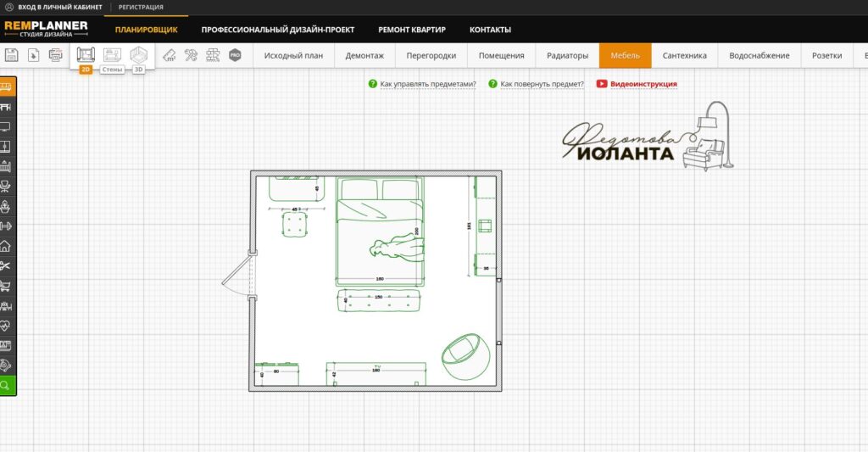The height and width of the screenshot is (452, 868).
Task: Open the Видеоинструкция video link
Action: click(x=643, y=84)
